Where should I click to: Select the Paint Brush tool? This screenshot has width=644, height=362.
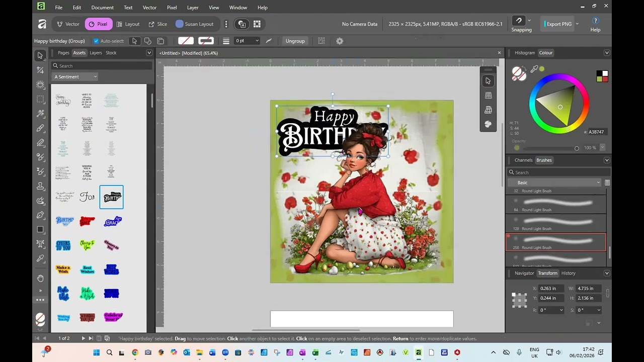click(40, 128)
